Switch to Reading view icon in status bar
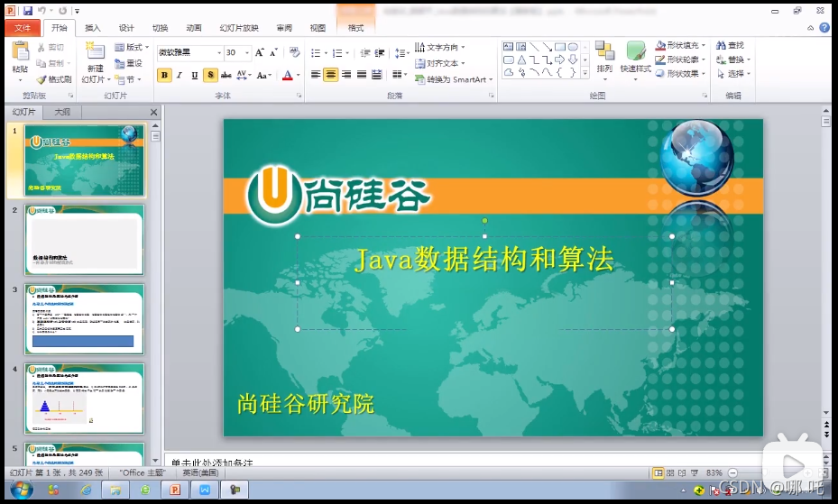The height and width of the screenshot is (504, 838). (682, 473)
